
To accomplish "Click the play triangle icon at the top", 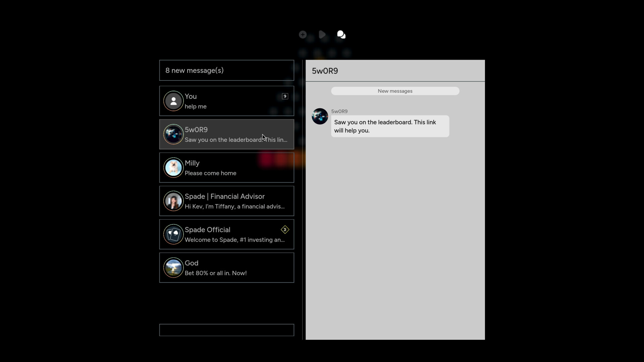I will [x=322, y=35].
